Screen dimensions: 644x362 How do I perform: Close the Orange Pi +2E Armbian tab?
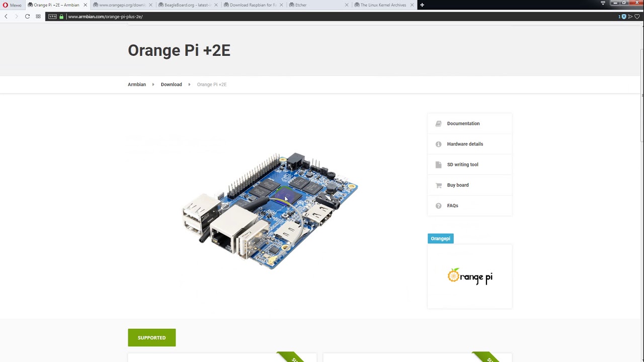tap(85, 5)
